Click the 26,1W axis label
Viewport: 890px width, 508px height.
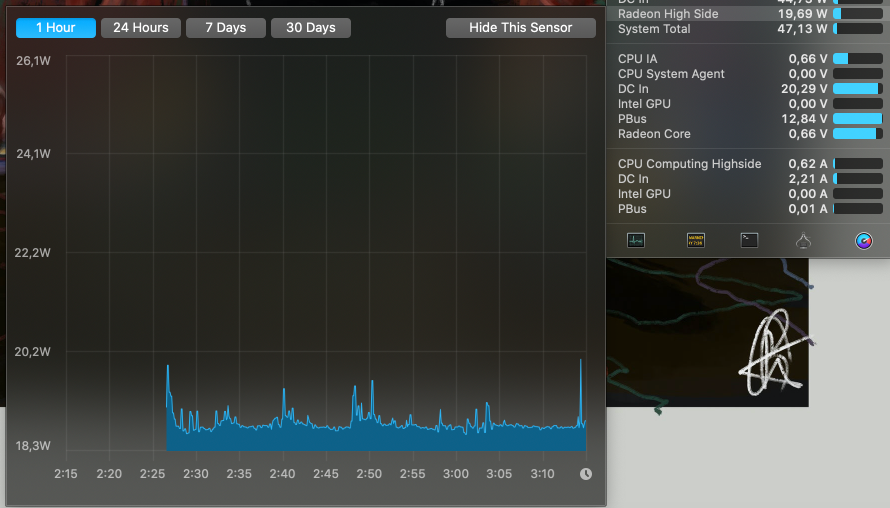point(33,61)
